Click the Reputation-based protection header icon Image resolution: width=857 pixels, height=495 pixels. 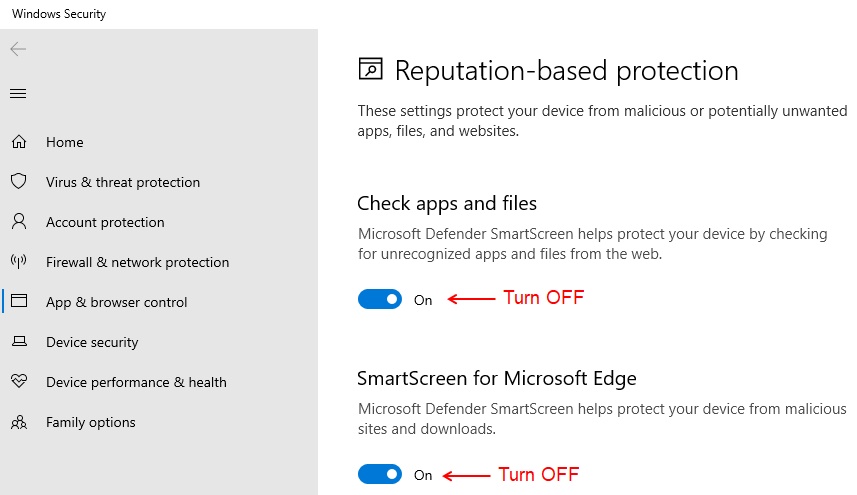coord(370,69)
